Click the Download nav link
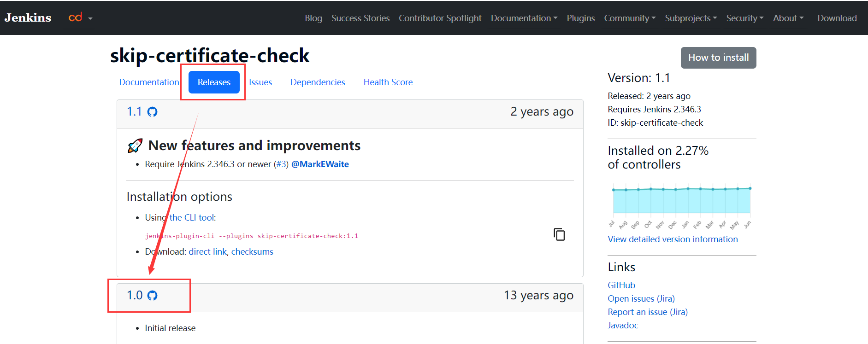This screenshot has height=344, width=868. coord(837,18)
